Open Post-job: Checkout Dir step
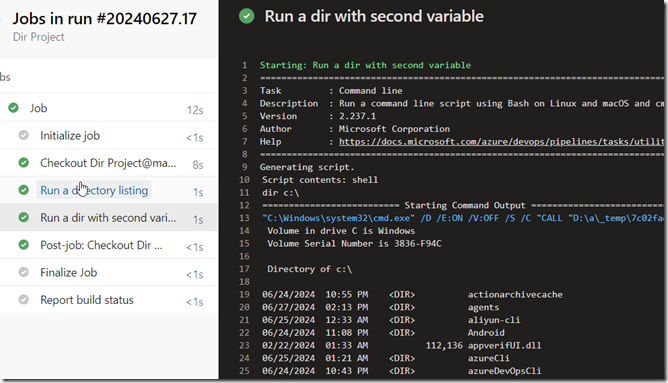Screen dimensions: 668x383 pyautogui.click(x=108, y=245)
